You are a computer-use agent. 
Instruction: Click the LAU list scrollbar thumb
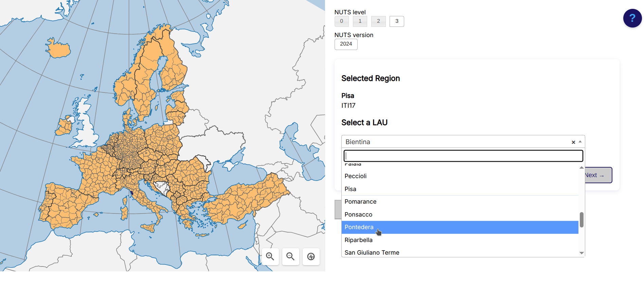(x=582, y=220)
